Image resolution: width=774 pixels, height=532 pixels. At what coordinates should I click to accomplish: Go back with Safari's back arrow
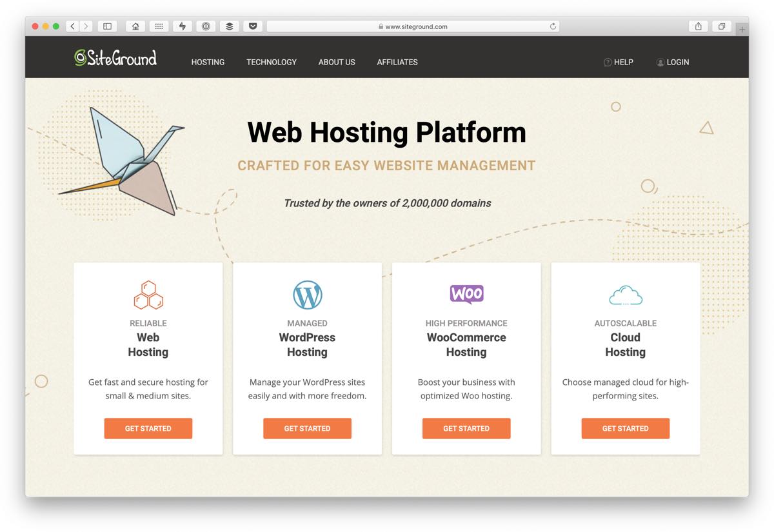pos(73,26)
